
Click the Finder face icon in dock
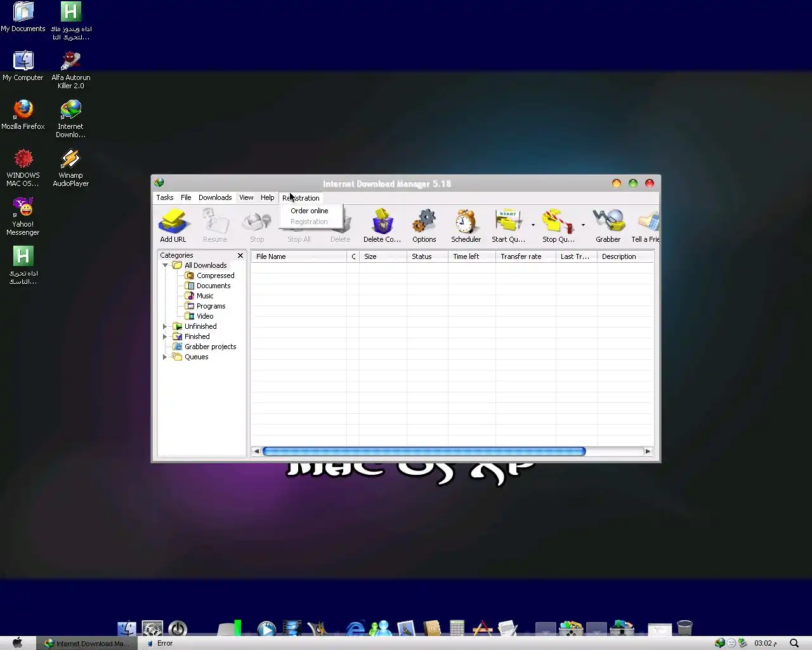[x=127, y=628]
